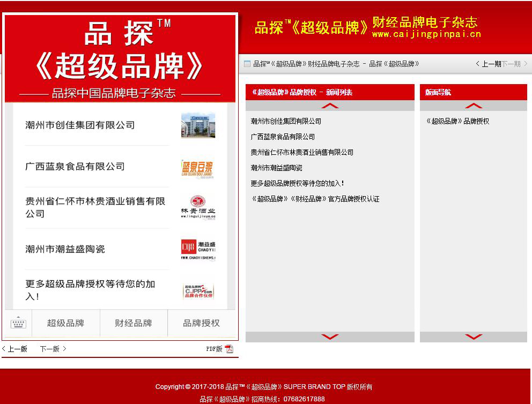
Task: Select the 超级品牌 bottom tab
Action: coord(66,323)
